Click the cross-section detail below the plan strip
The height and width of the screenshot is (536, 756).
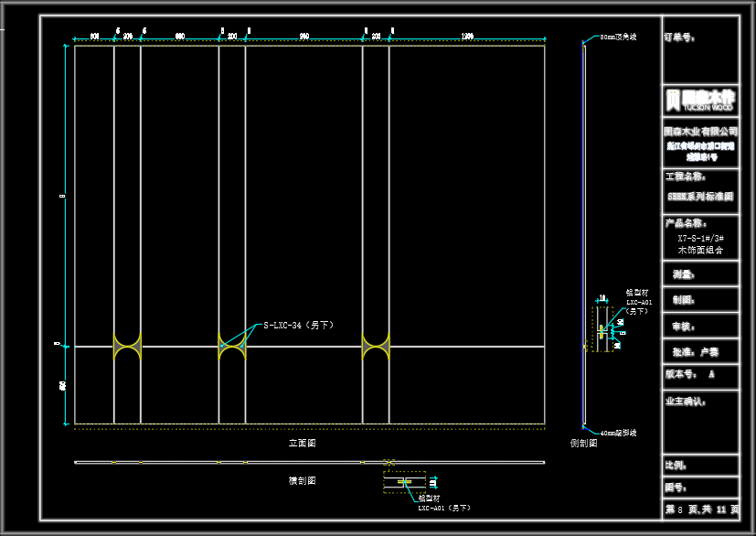point(404,481)
